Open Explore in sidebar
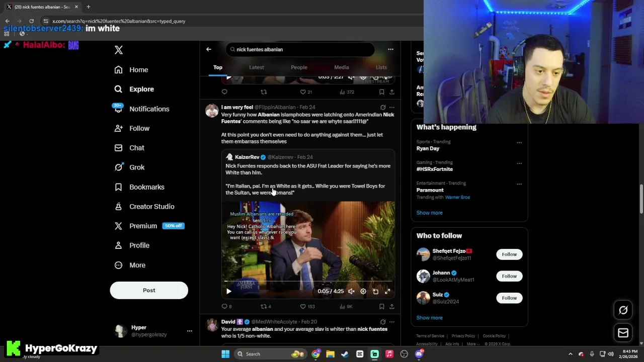Image resolution: width=644 pixels, height=362 pixels. point(134,89)
